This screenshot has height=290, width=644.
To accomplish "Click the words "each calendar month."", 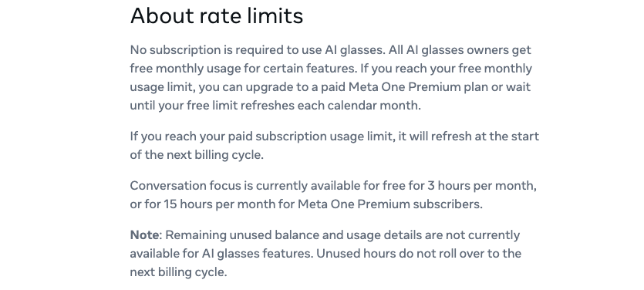I will [359, 106].
